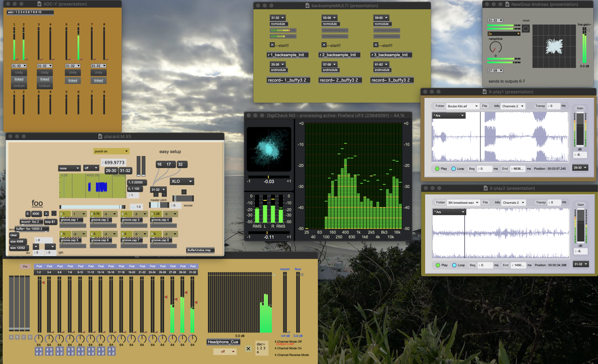Click the gray triangle beside the Rear meter
The image size is (598, 364).
[301, 274]
